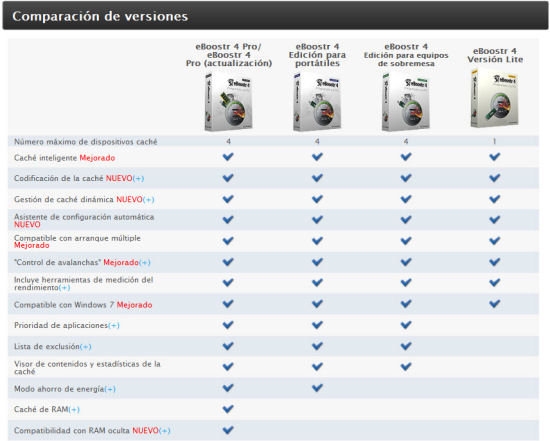Viewport: 550px width, 441px height.
Task: Click sobremesa checkmark for Gestión de caché dinámica
Action: [x=406, y=199]
